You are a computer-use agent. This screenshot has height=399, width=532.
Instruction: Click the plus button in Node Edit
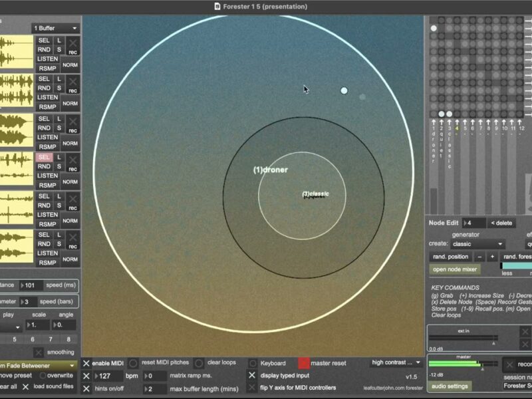pos(492,257)
